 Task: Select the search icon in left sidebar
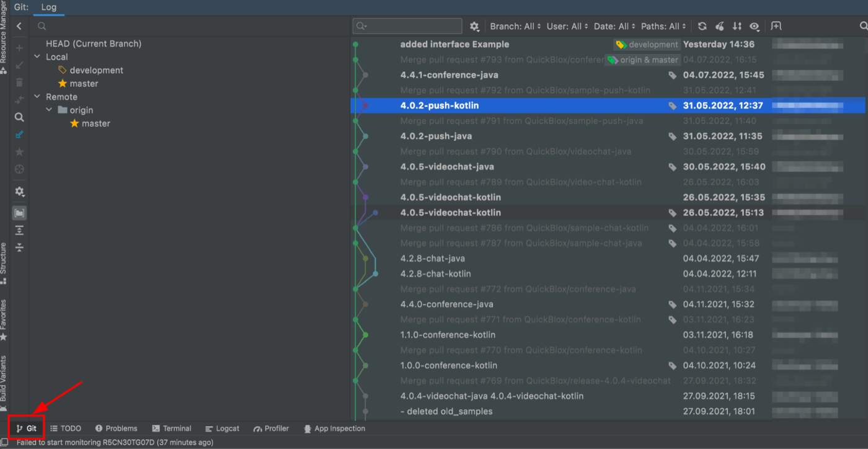[x=19, y=117]
